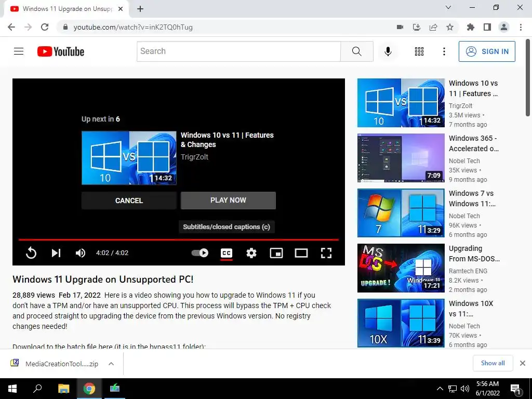
Task: Open a new browser tab
Action: [x=140, y=9]
